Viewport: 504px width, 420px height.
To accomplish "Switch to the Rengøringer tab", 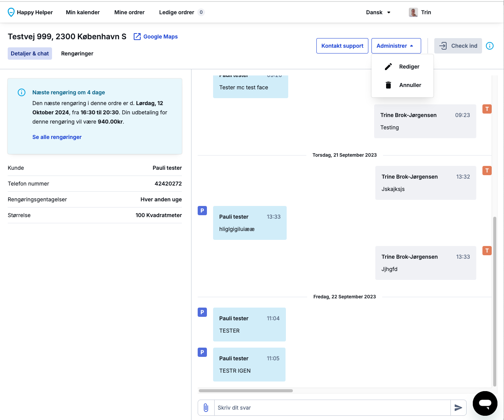I will click(x=77, y=54).
